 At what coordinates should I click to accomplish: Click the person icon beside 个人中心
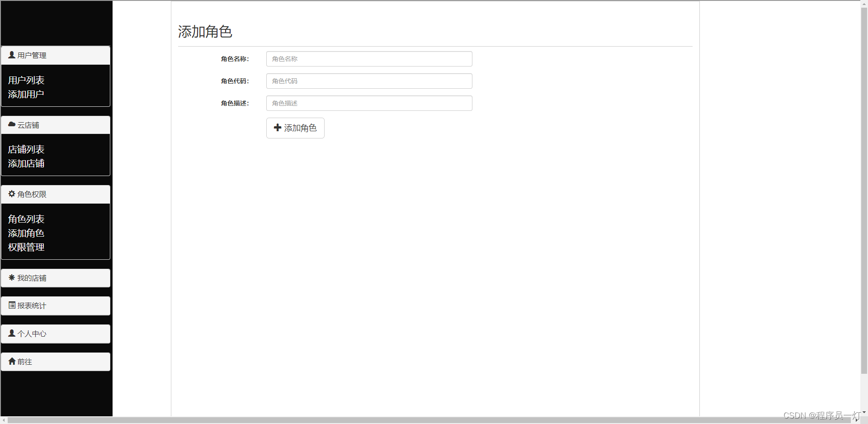click(x=12, y=333)
